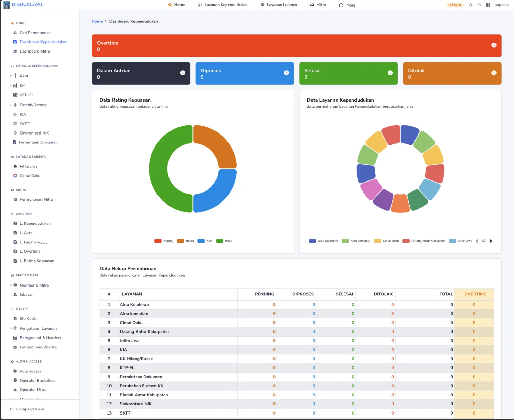
Task: Click the Home breadcrumb link
Action: pos(97,21)
